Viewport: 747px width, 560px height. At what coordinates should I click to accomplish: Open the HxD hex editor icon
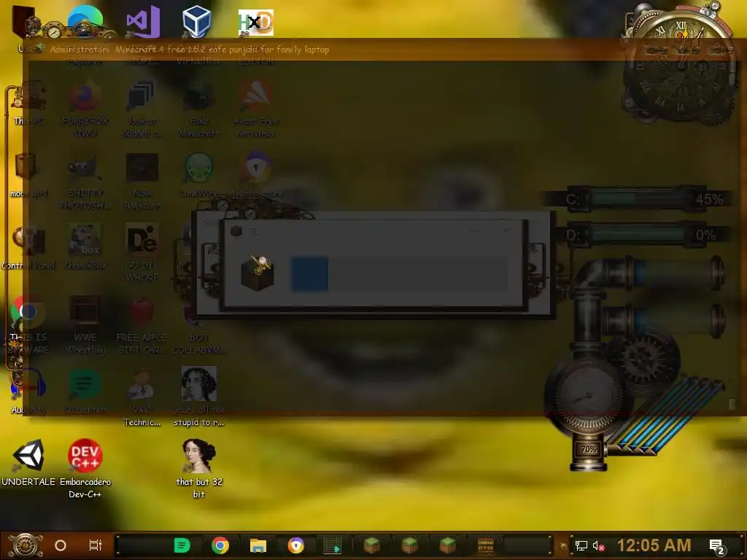(x=256, y=23)
